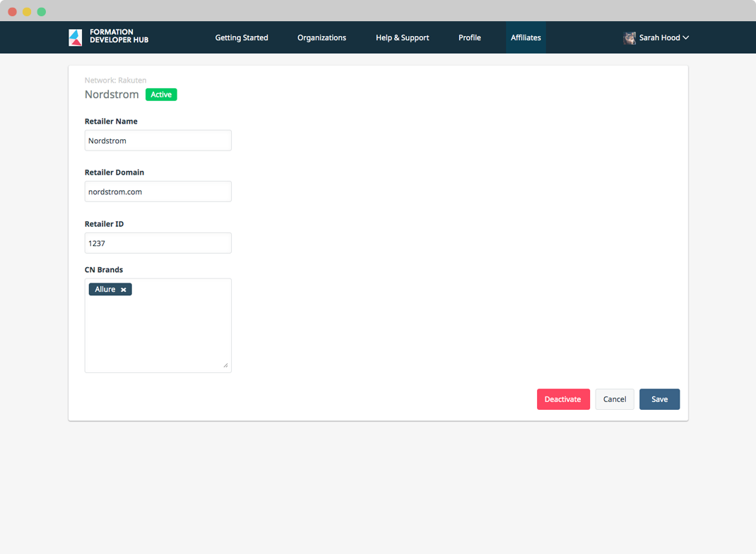
Task: Focus the Retailer ID field
Action: 158,243
